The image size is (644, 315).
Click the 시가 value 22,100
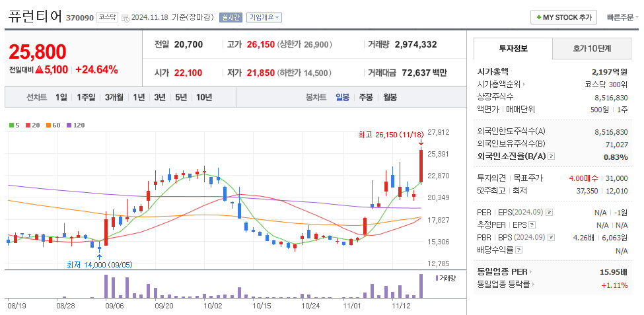188,73
